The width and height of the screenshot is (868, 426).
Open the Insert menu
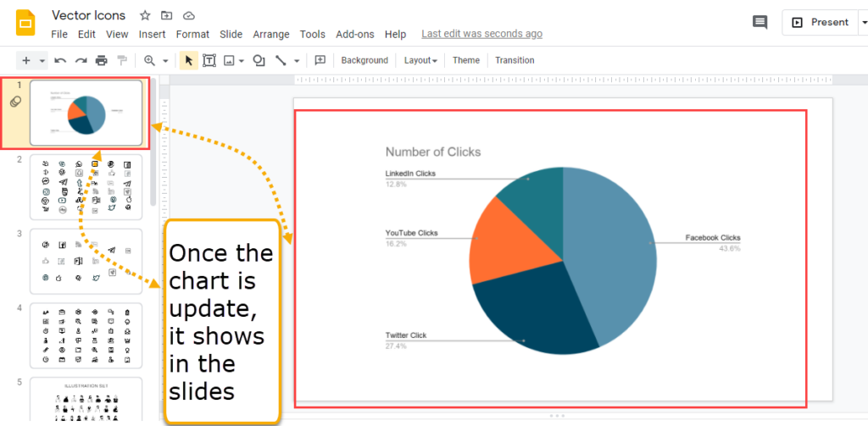(x=153, y=35)
